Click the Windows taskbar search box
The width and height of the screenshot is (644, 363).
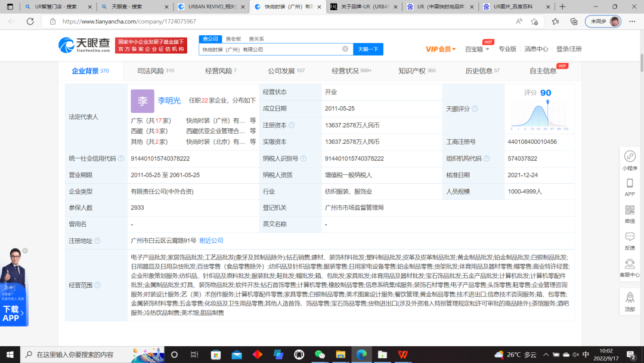coord(92,355)
